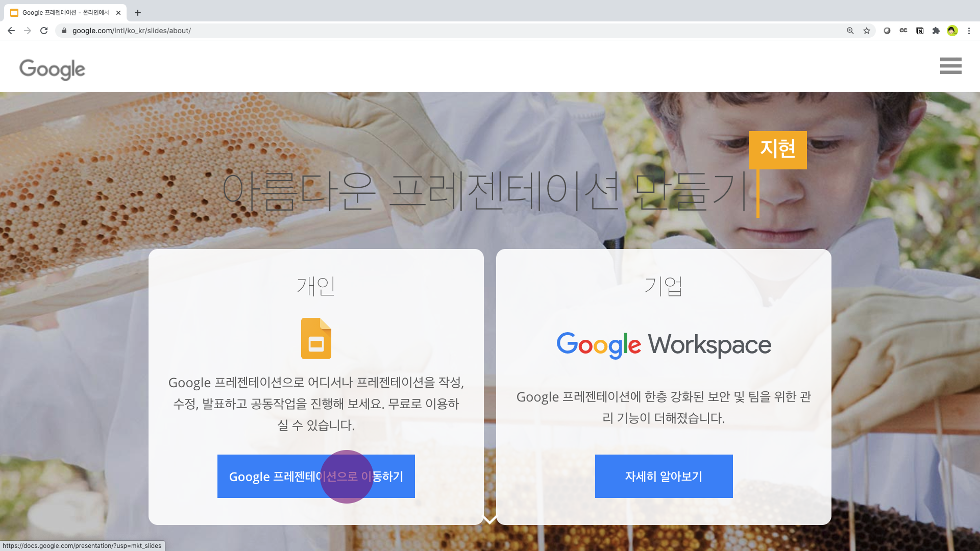
Task: Open the Extensions puzzle piece menu
Action: click(x=936, y=31)
